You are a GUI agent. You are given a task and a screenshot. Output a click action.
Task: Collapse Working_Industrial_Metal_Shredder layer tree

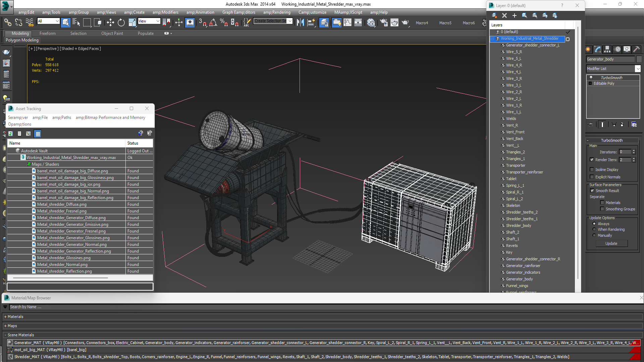[x=492, y=39]
